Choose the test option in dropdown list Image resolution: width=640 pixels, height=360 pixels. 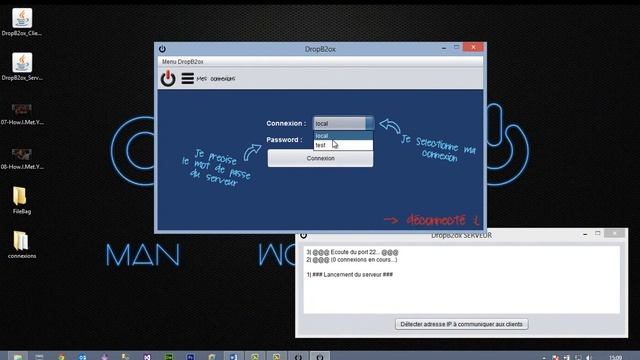pos(343,145)
